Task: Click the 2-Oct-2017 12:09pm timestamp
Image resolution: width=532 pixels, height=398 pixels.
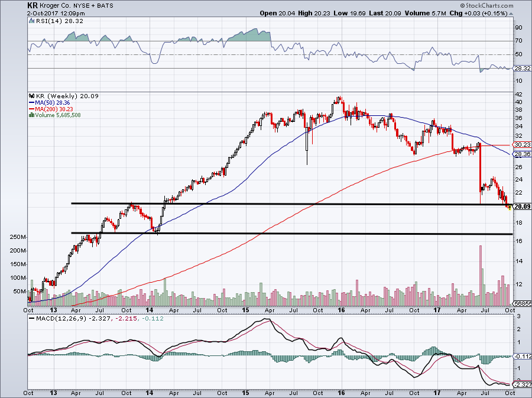Action: point(56,14)
